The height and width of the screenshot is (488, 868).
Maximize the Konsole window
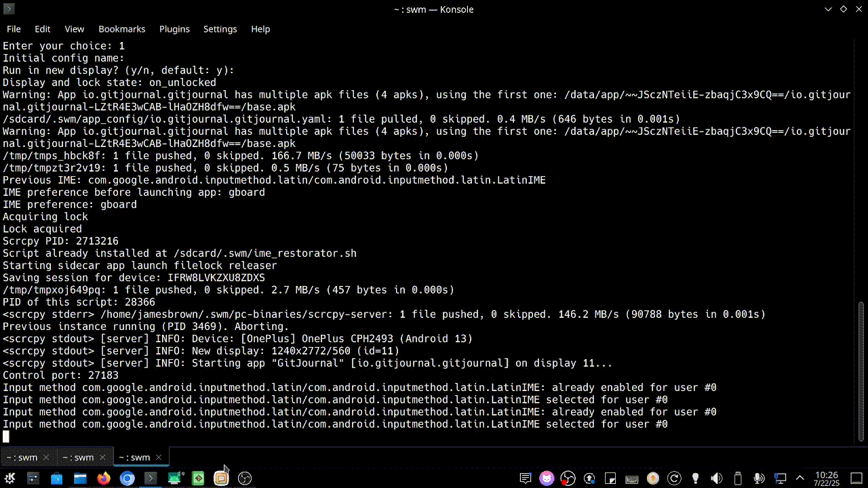tap(843, 9)
